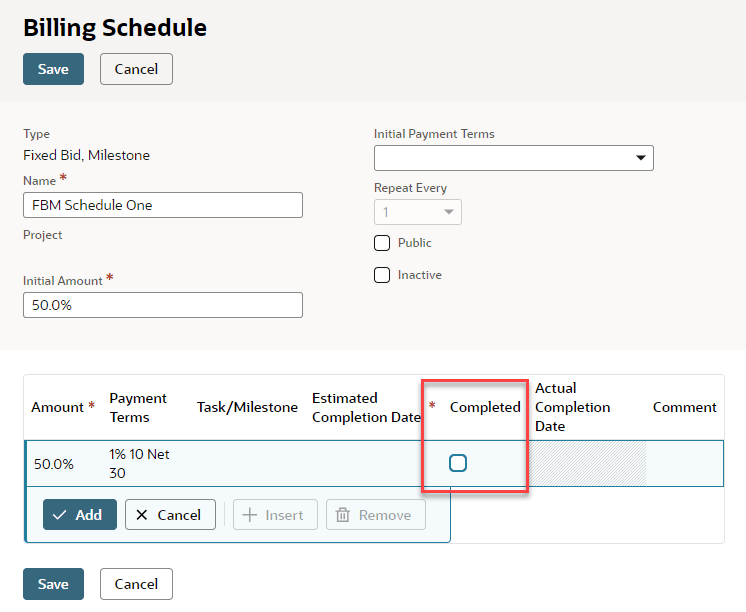Click the Payment Terms column header

pyautogui.click(x=138, y=407)
